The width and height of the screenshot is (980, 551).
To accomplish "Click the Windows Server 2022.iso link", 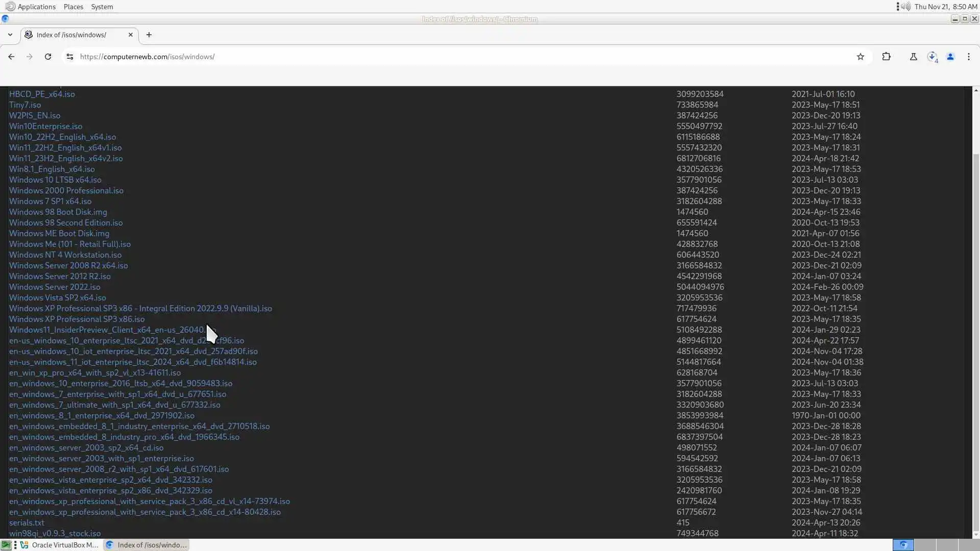I will click(x=55, y=287).
